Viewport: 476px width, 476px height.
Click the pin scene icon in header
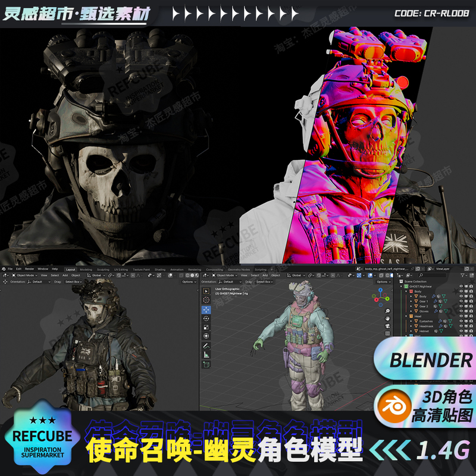pos(412,269)
